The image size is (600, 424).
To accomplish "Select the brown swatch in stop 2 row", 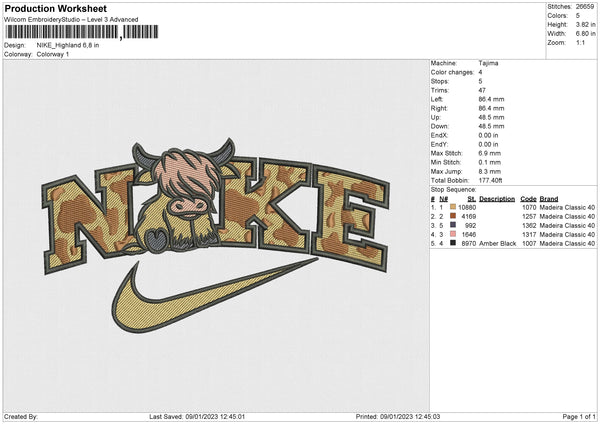I will [453, 216].
